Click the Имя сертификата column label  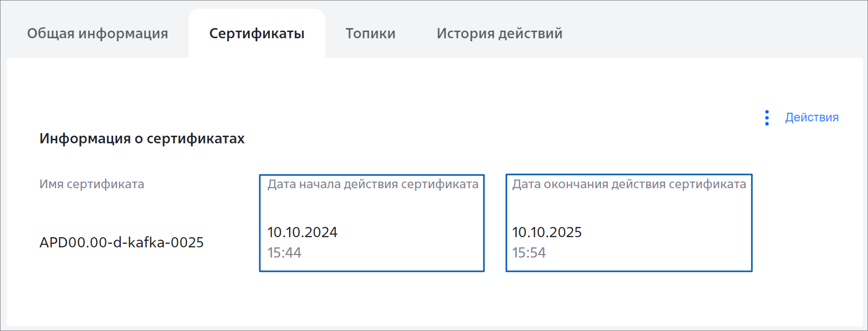click(x=92, y=184)
